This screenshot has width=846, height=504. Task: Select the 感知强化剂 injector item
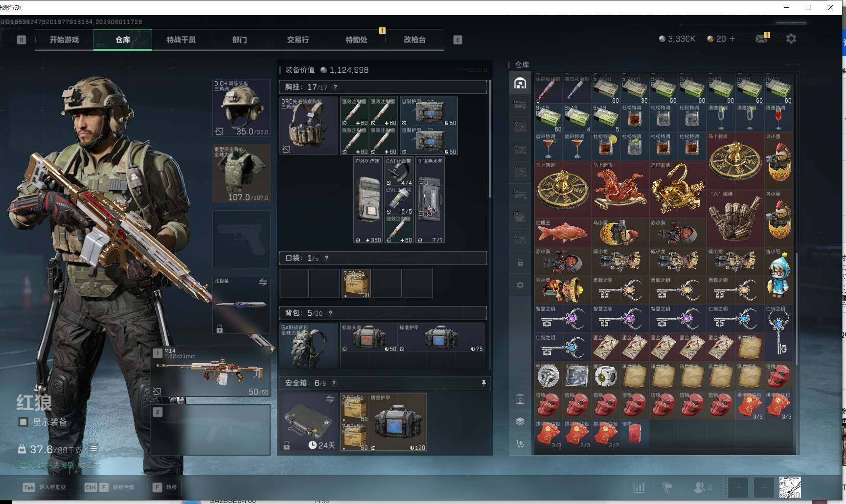[x=577, y=89]
